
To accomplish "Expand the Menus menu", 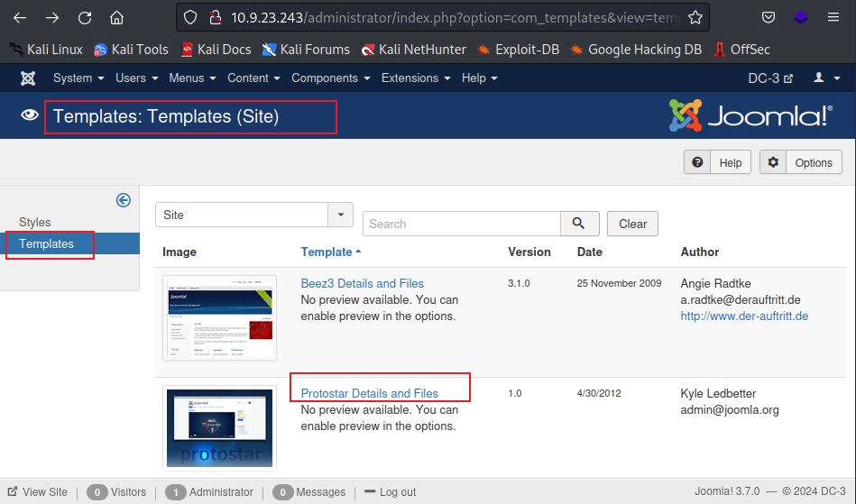I will [192, 78].
